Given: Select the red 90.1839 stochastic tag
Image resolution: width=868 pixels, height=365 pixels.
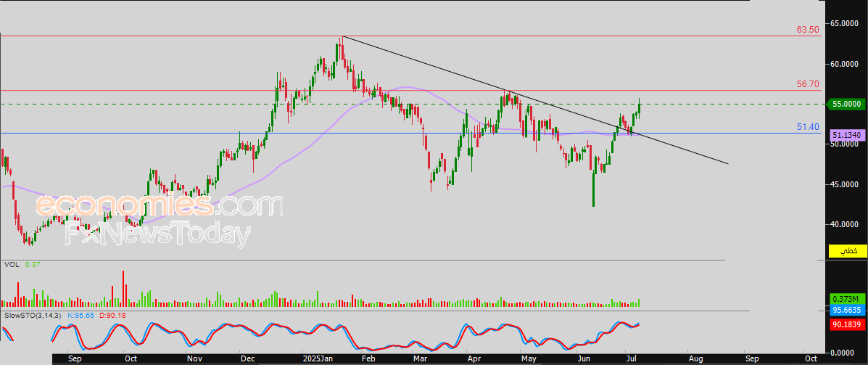Looking at the screenshot, I should click(x=846, y=325).
